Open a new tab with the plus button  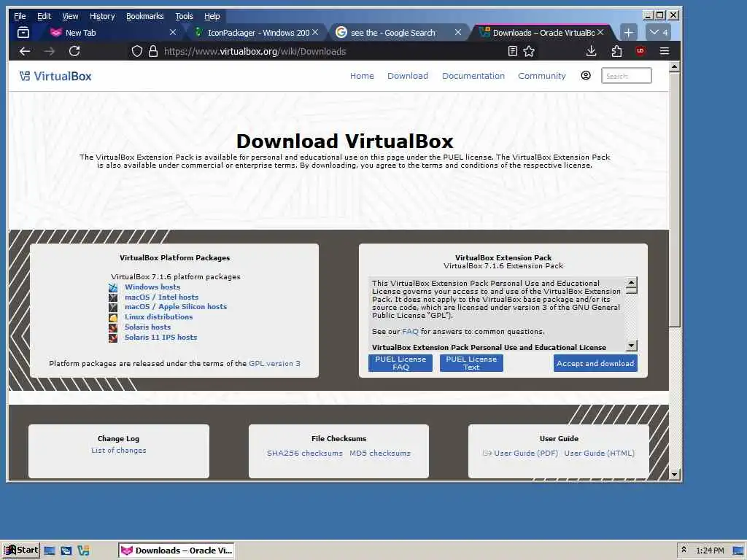(628, 32)
